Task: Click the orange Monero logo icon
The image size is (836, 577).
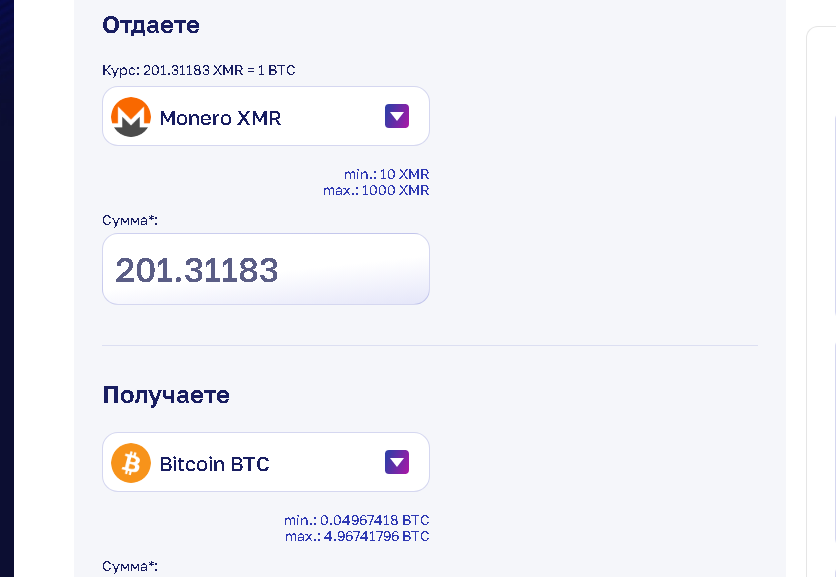Action: pos(131,117)
